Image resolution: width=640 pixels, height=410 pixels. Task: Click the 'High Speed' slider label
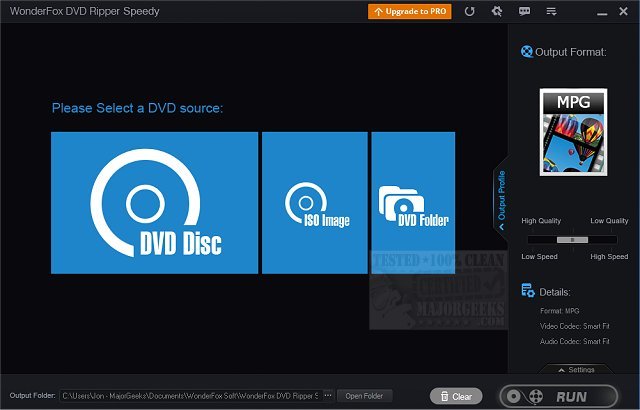point(609,257)
